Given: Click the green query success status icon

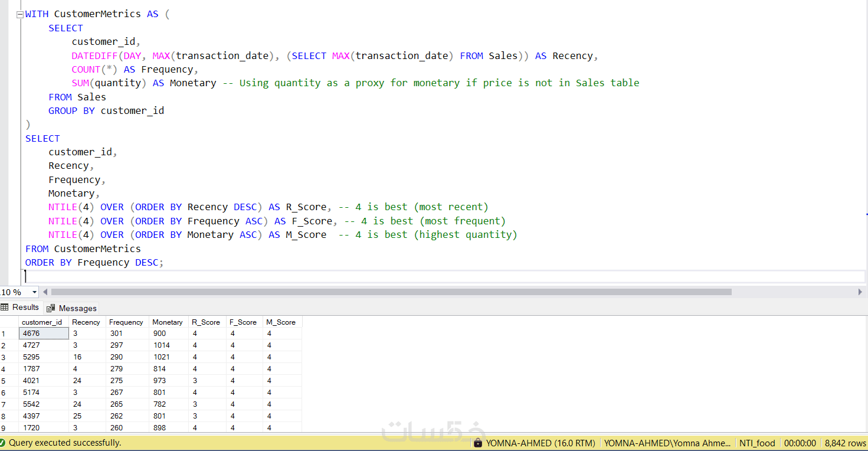Looking at the screenshot, I should [4, 443].
